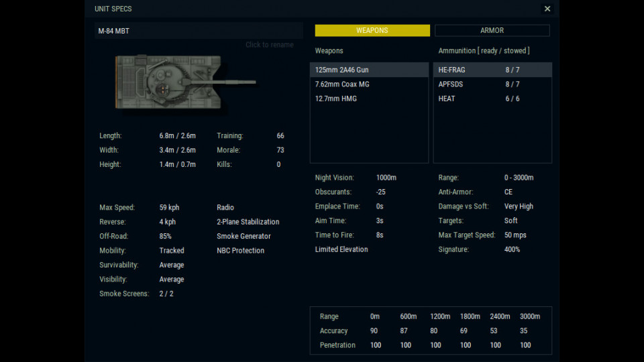Screen dimensions: 644x362
Task: Click the Mobility value Tracked
Action: [172, 250]
